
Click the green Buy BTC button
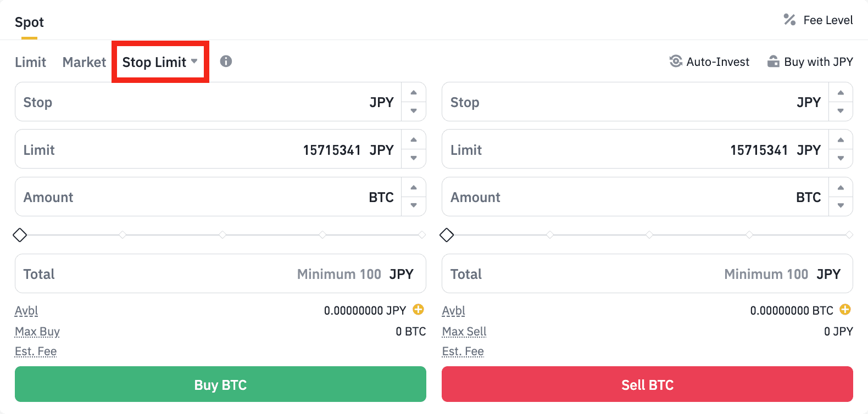[x=220, y=384]
